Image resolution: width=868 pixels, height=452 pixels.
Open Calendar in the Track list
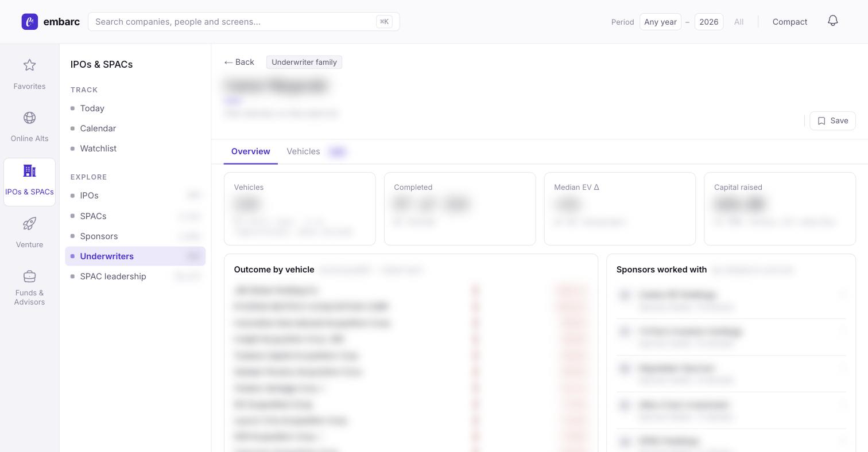click(135, 128)
